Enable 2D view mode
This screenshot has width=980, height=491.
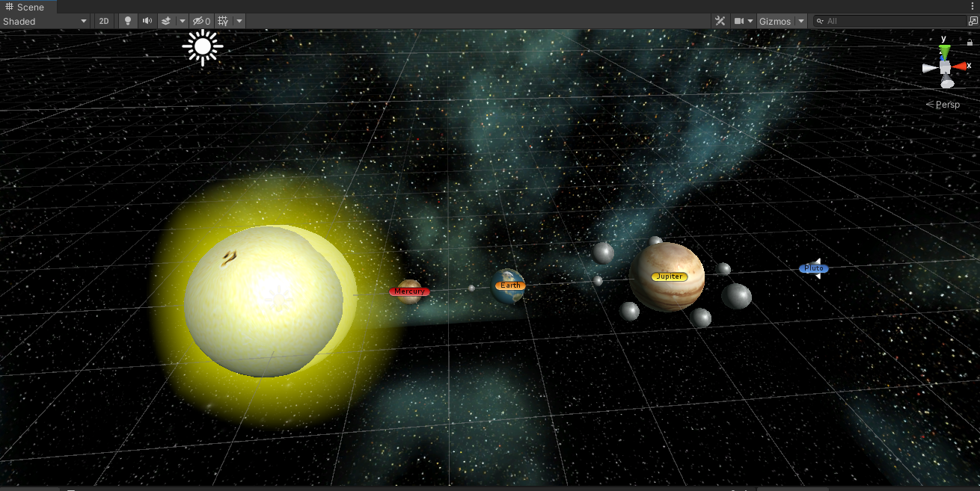coord(103,21)
